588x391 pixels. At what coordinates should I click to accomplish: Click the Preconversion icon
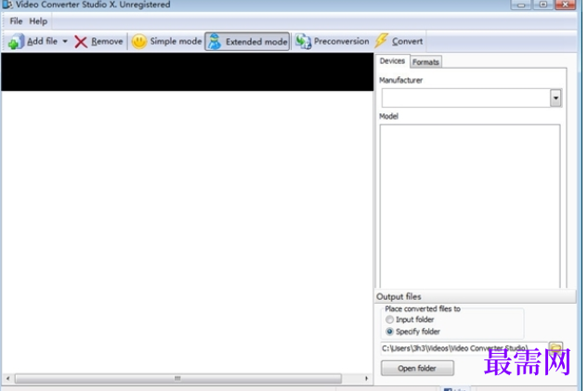303,41
